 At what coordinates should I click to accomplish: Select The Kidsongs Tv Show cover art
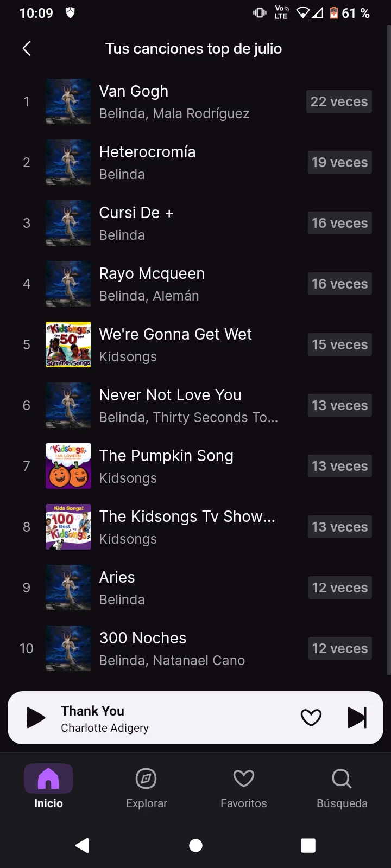pos(68,527)
